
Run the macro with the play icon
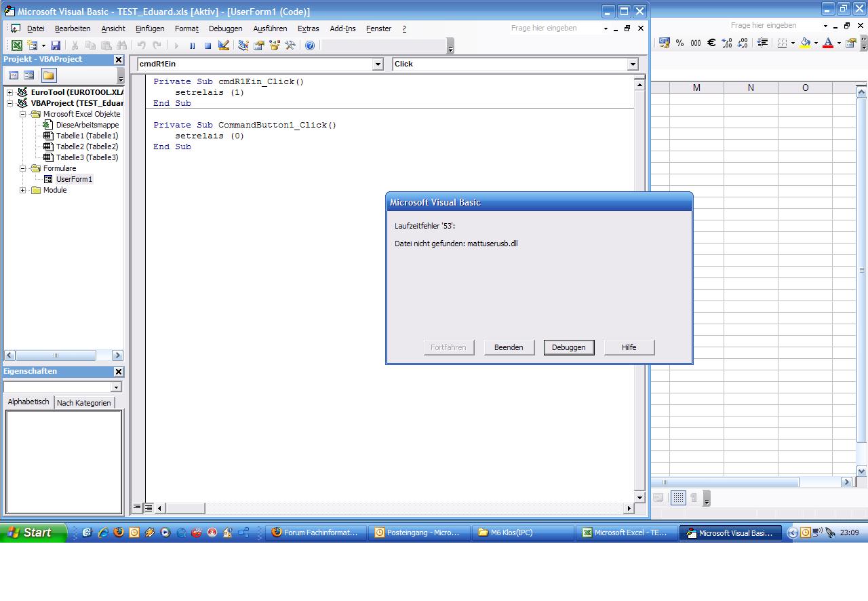click(176, 45)
